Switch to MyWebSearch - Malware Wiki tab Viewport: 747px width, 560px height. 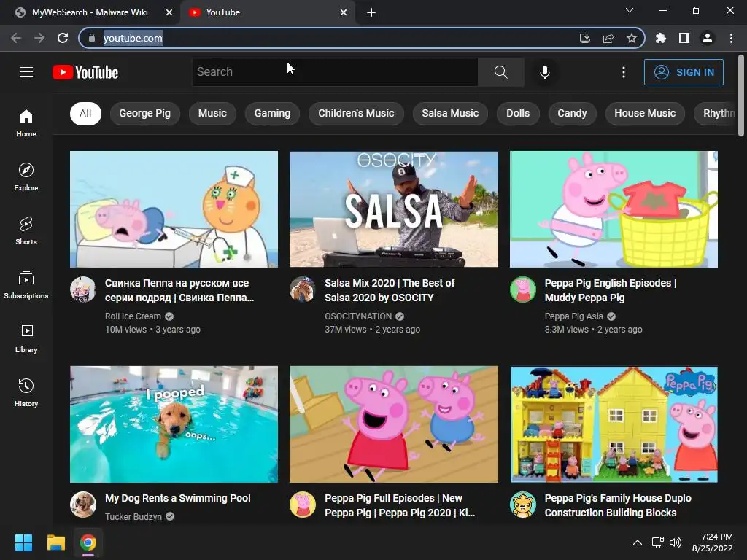pos(90,12)
